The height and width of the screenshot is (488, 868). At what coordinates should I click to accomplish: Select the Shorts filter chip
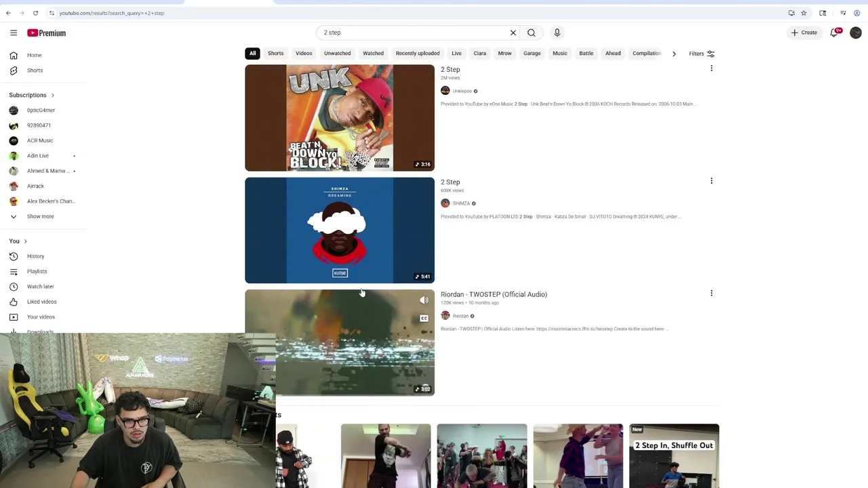275,54
